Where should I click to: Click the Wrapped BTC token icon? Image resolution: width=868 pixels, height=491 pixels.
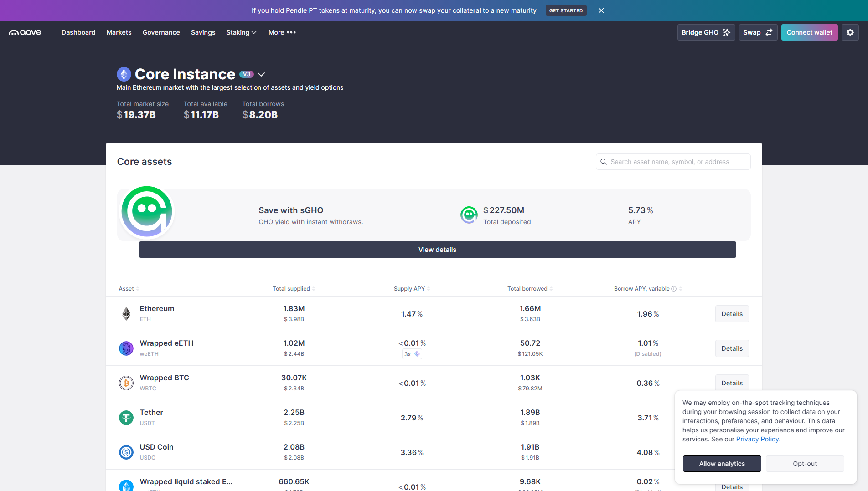pyautogui.click(x=126, y=383)
